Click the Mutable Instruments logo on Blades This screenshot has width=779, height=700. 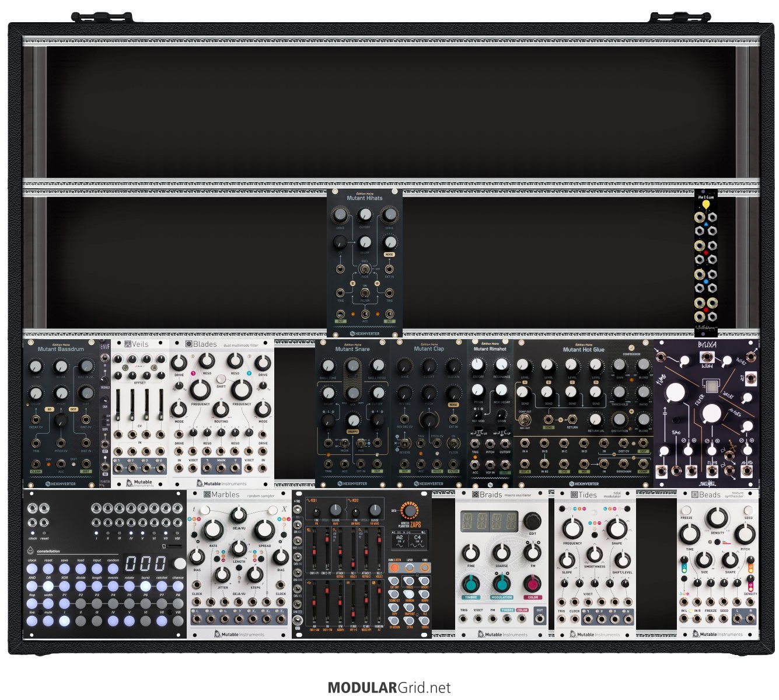tap(221, 483)
